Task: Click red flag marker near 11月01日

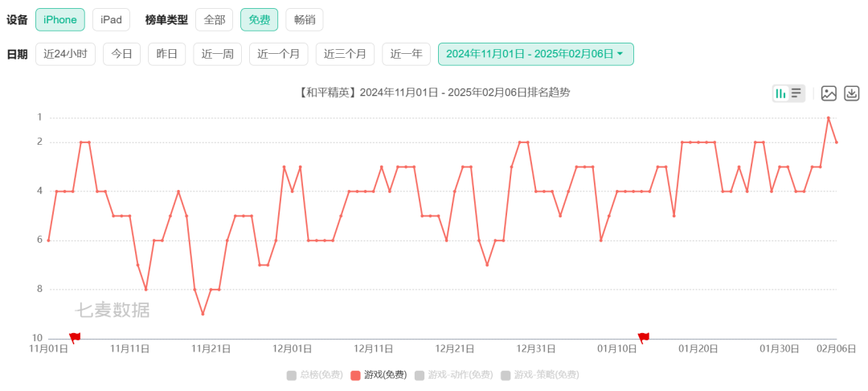Action: (x=75, y=337)
